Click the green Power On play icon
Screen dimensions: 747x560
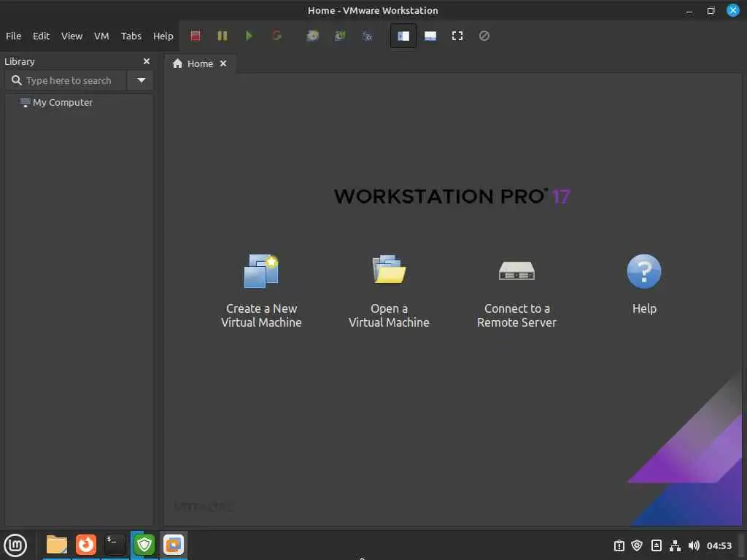(249, 36)
